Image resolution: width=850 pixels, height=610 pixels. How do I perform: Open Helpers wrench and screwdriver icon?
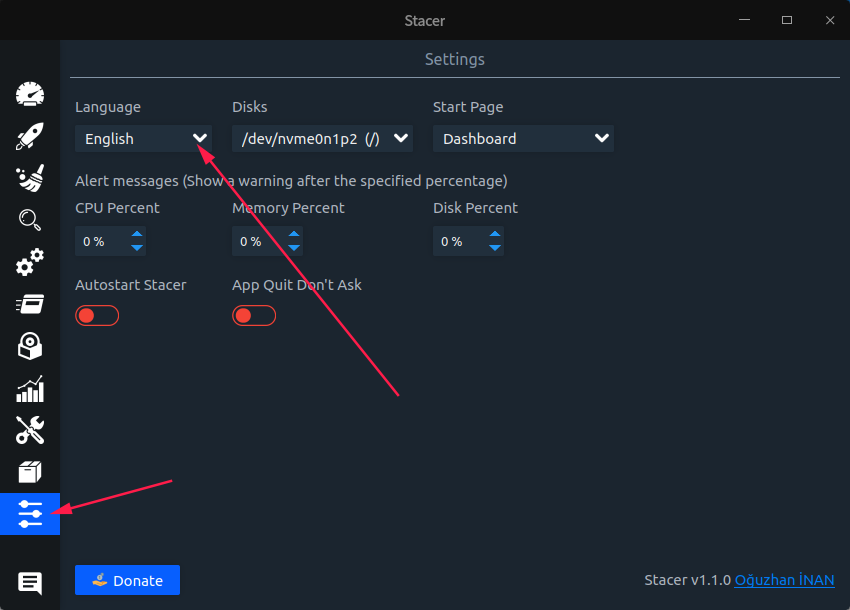[x=30, y=430]
